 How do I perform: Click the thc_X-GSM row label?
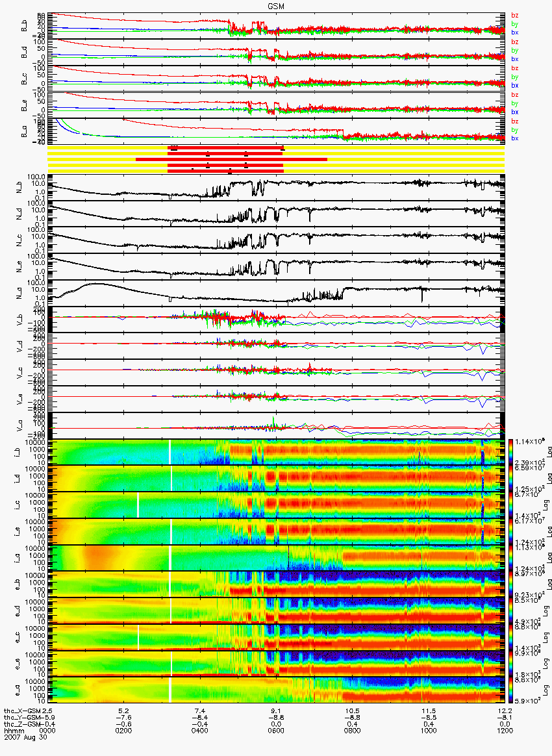[x=22, y=711]
